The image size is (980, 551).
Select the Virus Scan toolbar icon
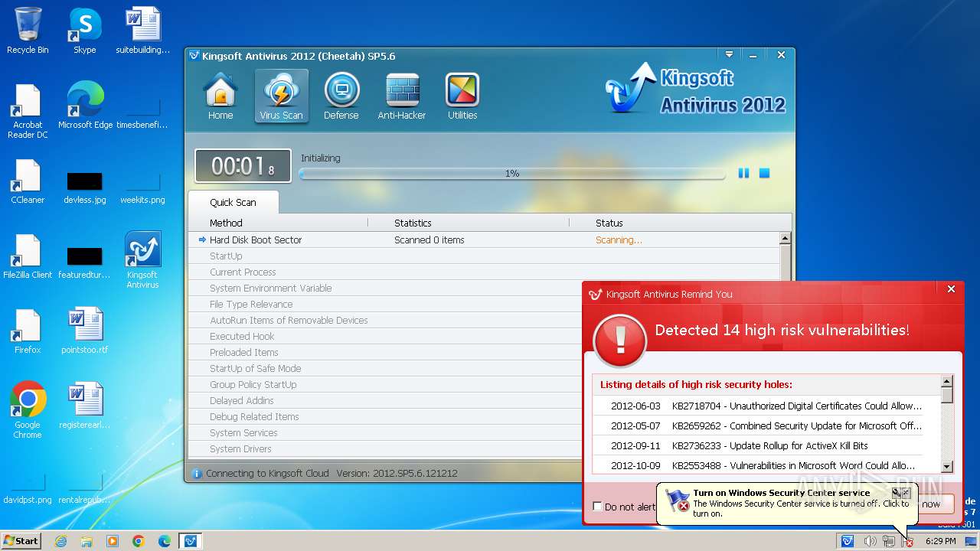pos(281,96)
